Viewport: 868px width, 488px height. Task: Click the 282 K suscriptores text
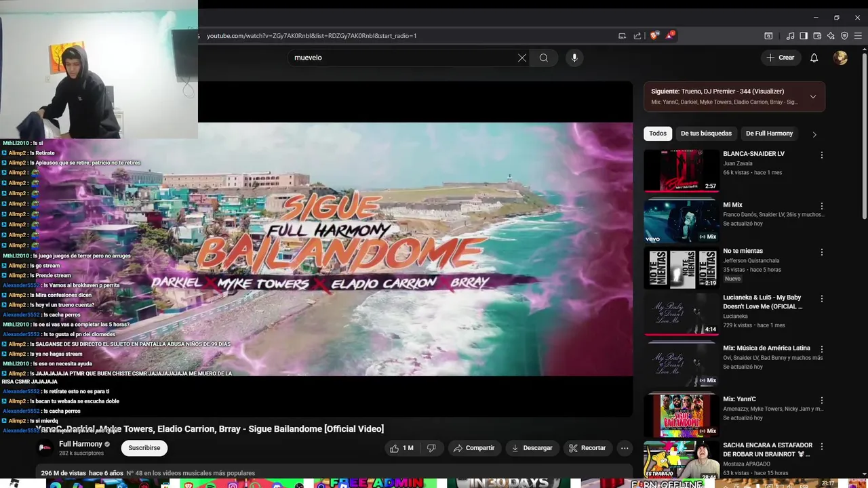(81, 453)
